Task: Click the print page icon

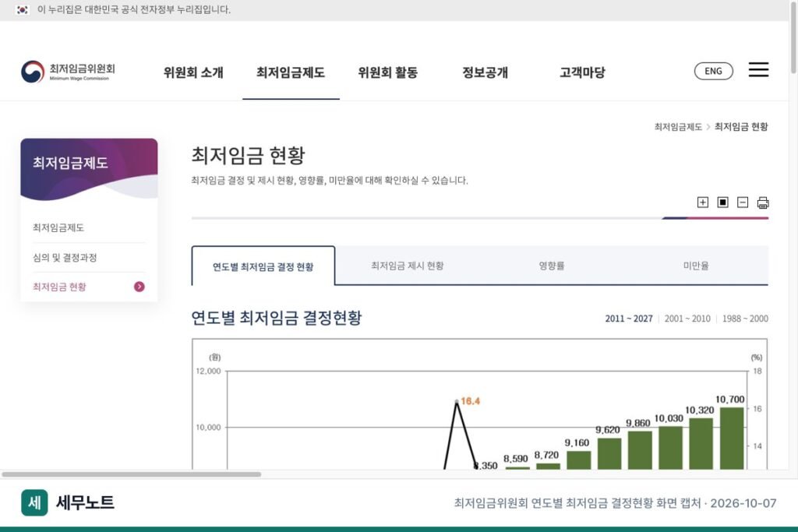Action: 763,203
